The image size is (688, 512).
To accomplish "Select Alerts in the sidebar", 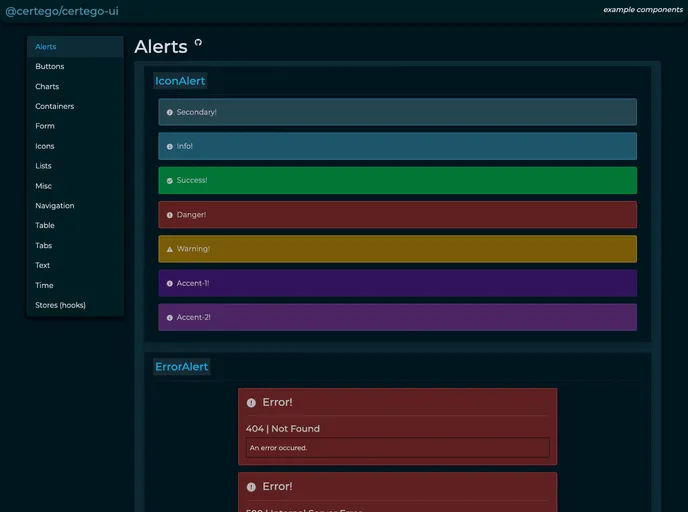I will click(x=75, y=47).
